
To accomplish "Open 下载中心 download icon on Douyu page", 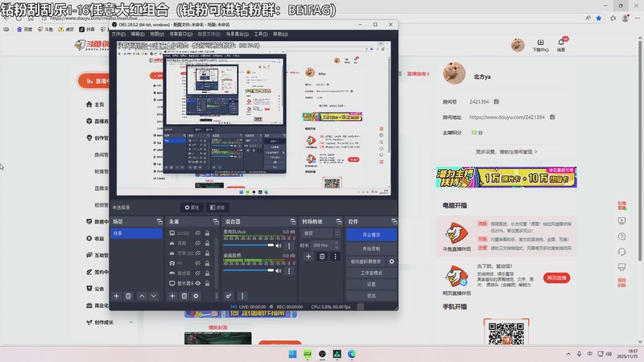I will 540,45.
